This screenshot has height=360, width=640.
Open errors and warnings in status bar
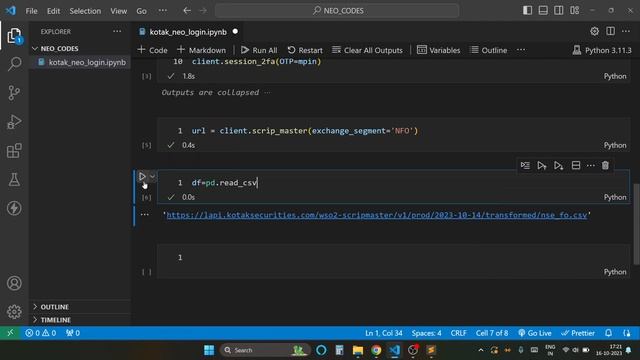40,333
